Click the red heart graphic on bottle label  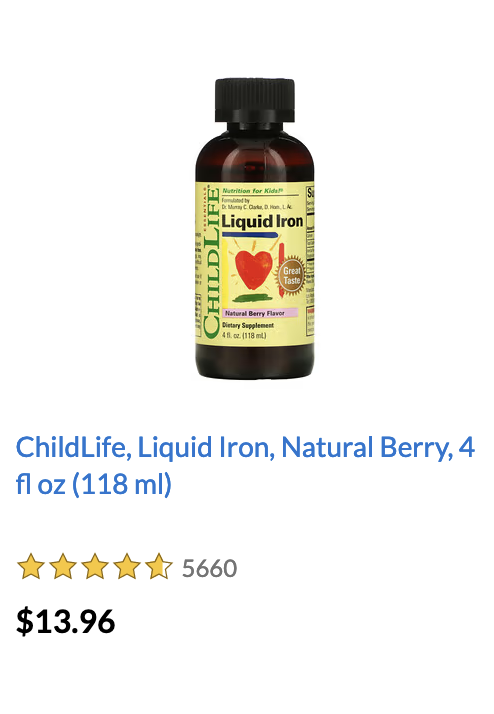253,270
